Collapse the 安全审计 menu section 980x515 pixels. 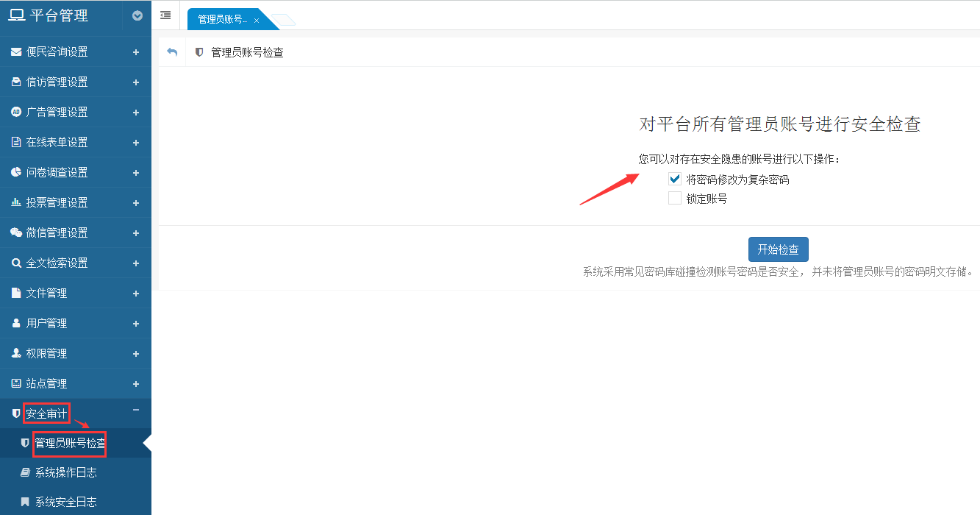pos(135,411)
